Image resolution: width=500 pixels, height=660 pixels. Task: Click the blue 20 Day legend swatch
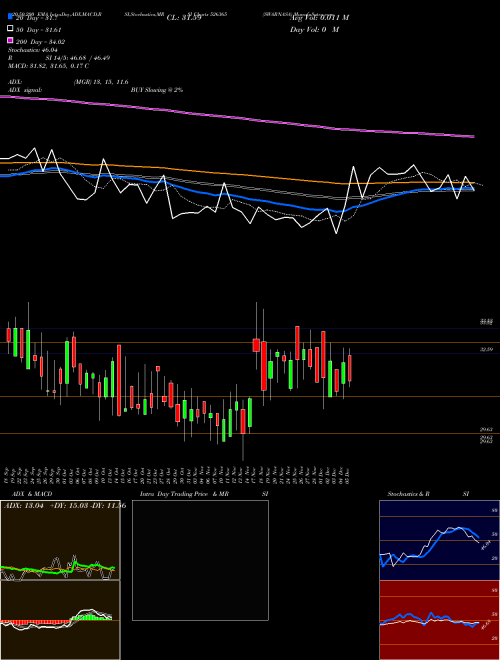(10, 17)
